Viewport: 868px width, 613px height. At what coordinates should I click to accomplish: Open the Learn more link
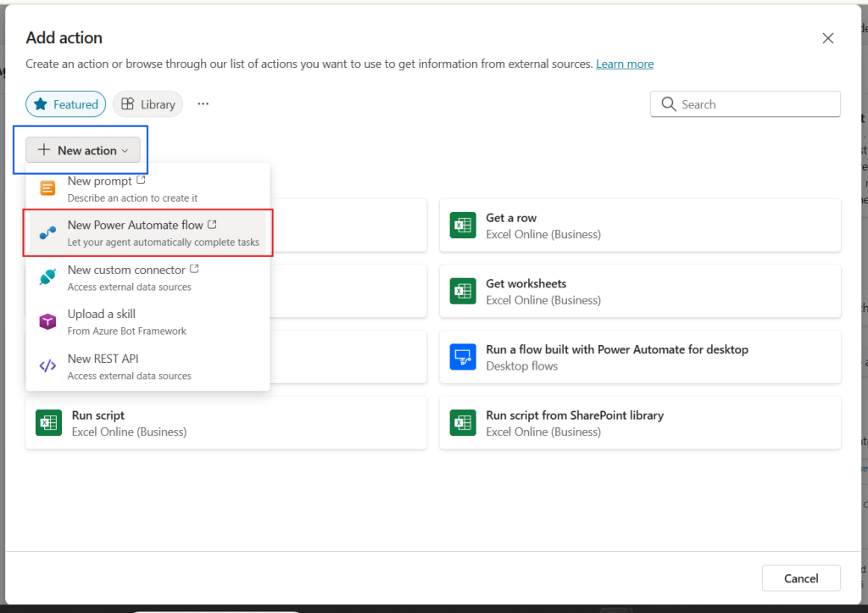pos(625,63)
